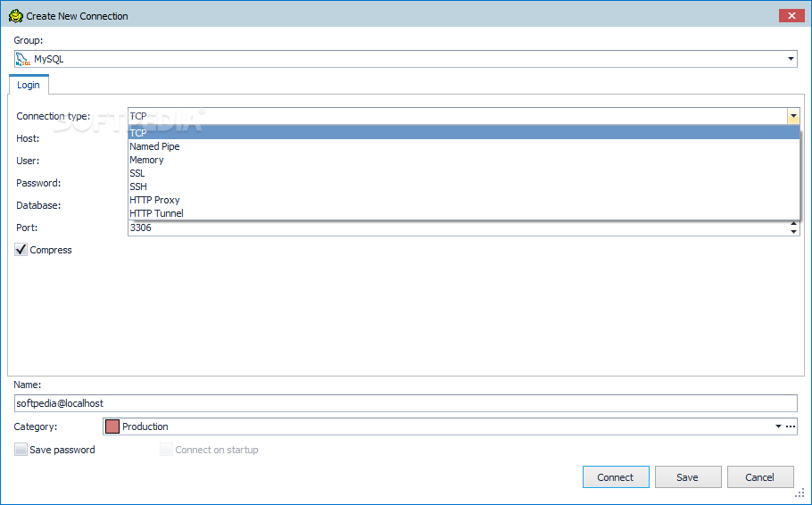Open the Group dropdown showing MySQL
This screenshot has width=812, height=505.
click(791, 59)
